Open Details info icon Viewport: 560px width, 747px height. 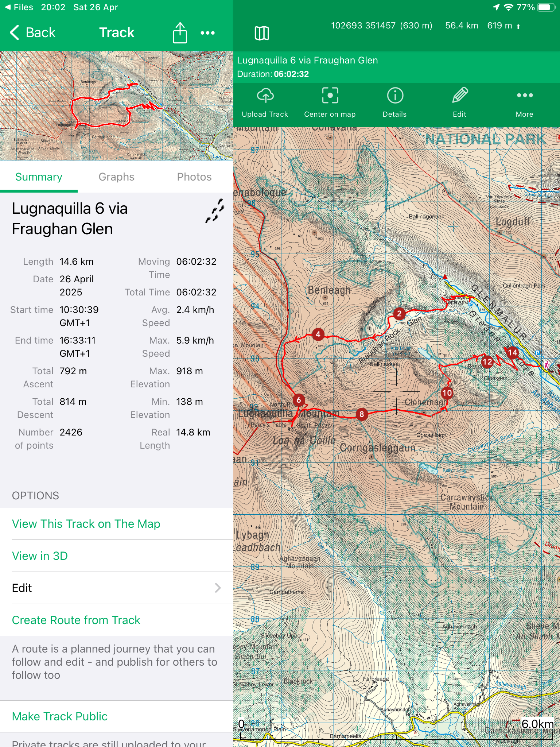(394, 96)
